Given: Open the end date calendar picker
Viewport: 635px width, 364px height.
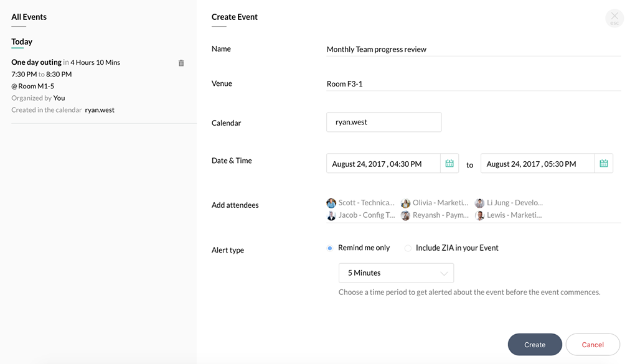Looking at the screenshot, I should click(603, 164).
